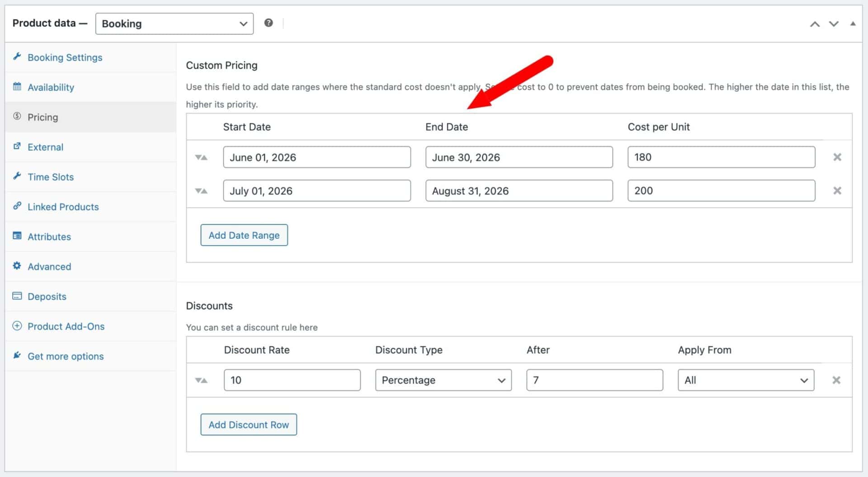Screen dimensions: 868x477
Task: Click the Pricing dollar icon
Action: tap(17, 116)
